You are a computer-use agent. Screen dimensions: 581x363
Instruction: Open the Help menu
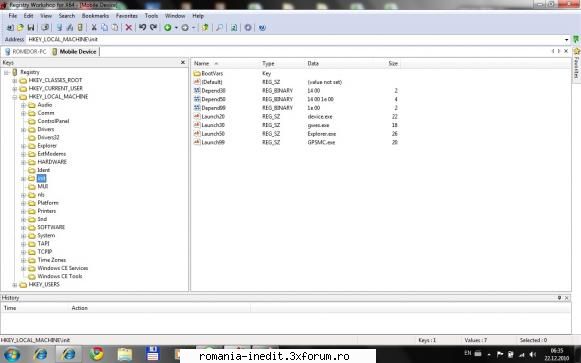point(198,16)
